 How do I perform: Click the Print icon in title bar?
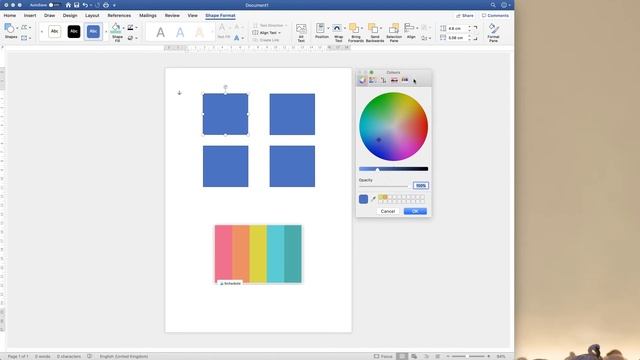pyautogui.click(x=106, y=5)
